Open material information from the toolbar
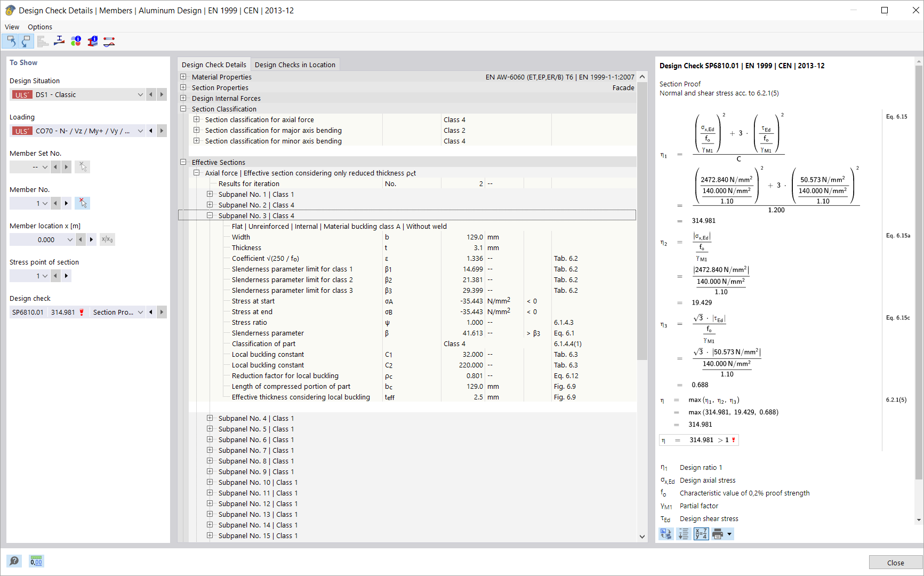 pos(76,41)
